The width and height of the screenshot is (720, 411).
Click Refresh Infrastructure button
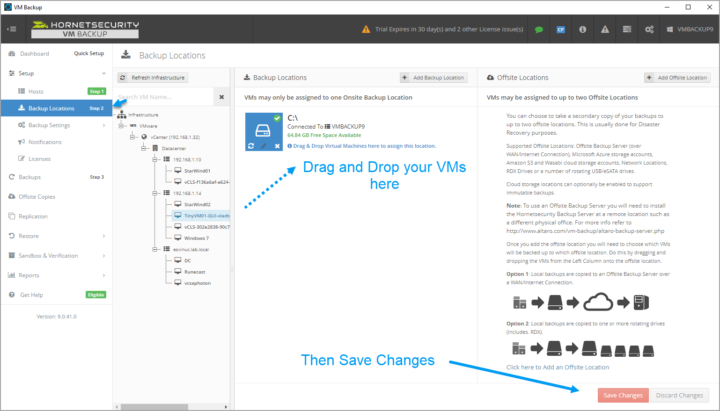coord(153,78)
